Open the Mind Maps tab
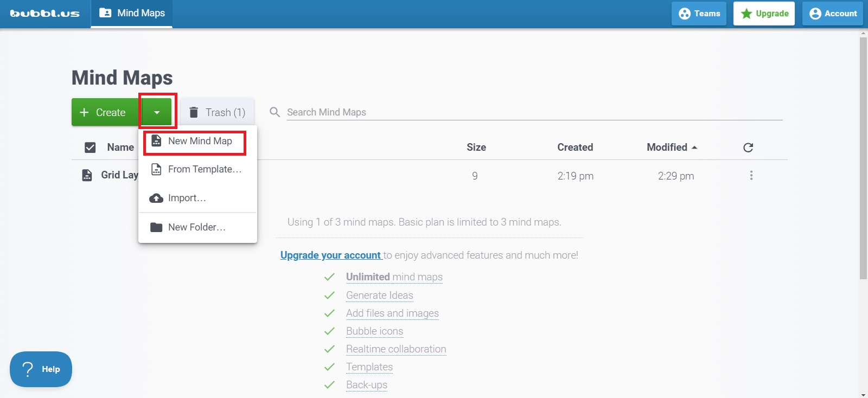868x398 pixels. point(132,13)
